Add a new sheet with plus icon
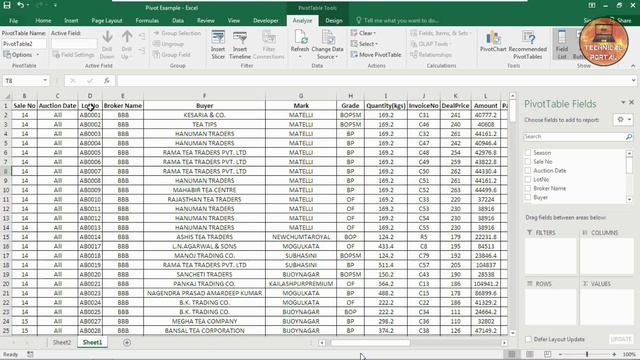 127,342
